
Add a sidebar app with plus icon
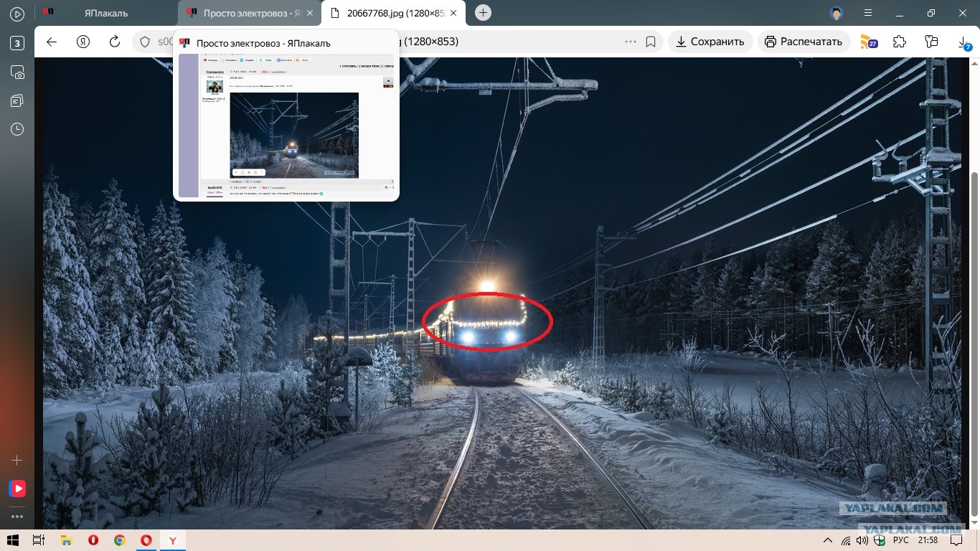pyautogui.click(x=17, y=460)
